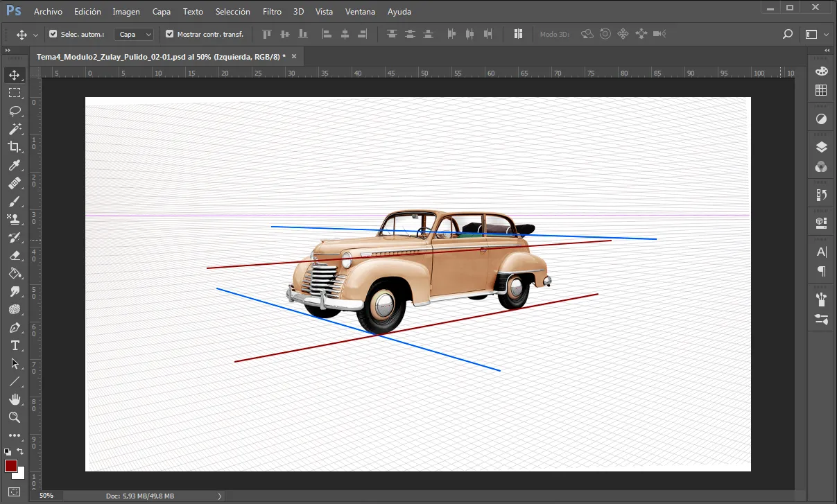This screenshot has width=837, height=504.
Task: Open the Brush Presets panel icon
Action: pyautogui.click(x=821, y=299)
